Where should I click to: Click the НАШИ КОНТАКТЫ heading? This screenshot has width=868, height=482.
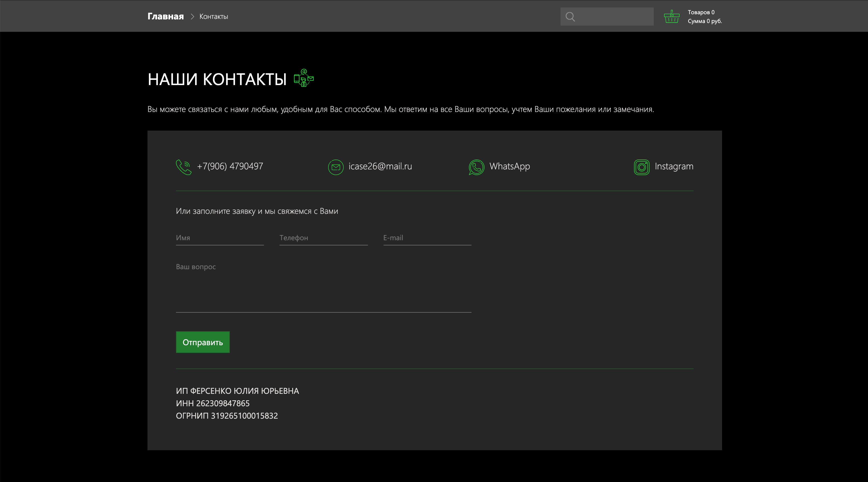click(x=217, y=79)
